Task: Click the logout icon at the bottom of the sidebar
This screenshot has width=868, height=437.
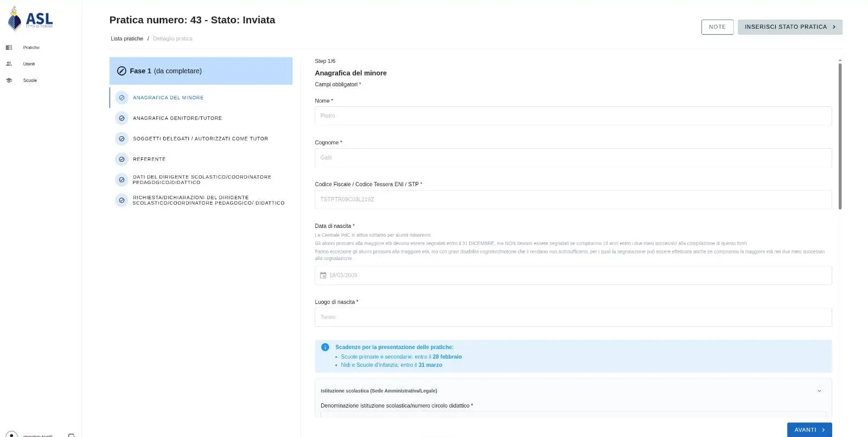Action: pos(71,435)
